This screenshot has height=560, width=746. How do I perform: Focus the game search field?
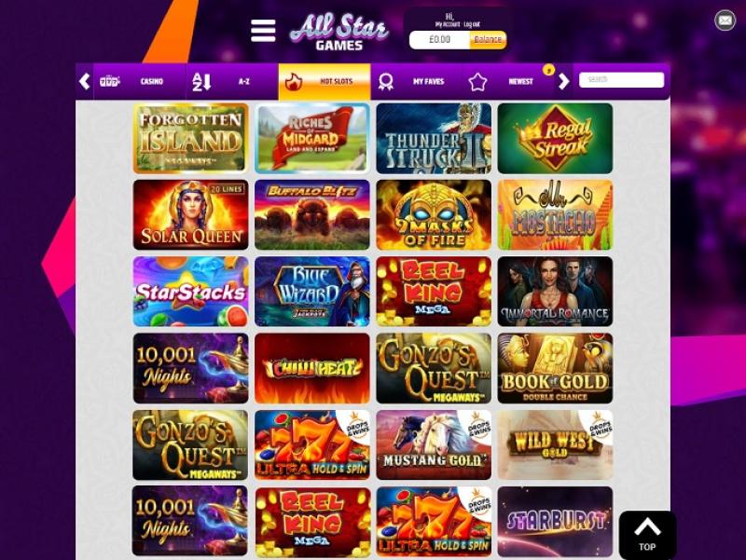621,80
